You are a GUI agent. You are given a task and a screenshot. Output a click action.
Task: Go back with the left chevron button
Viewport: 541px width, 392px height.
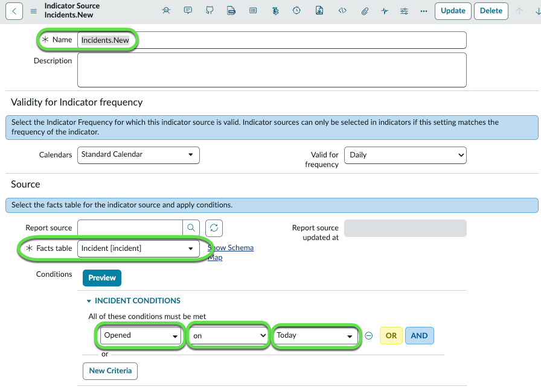14,11
